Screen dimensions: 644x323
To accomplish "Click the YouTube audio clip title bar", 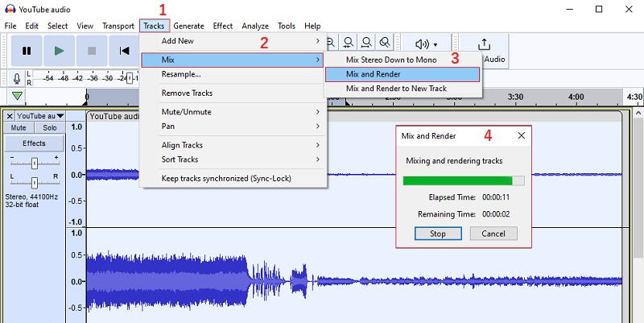I will 354,116.
